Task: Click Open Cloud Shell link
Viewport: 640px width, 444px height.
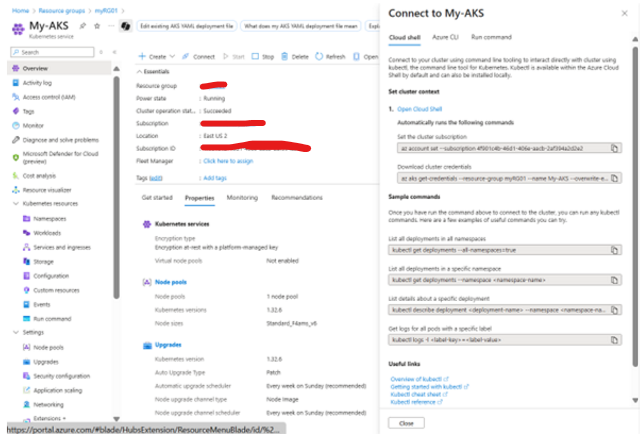Action: coord(420,109)
